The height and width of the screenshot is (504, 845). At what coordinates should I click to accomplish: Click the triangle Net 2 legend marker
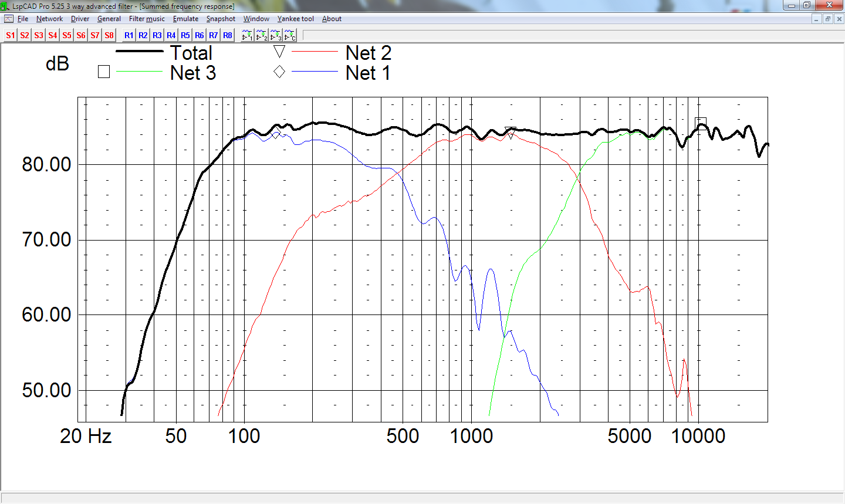click(x=279, y=52)
